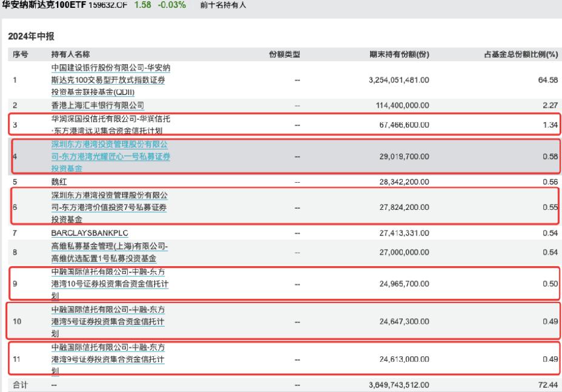Viewport: 562px width, 392px height.
Task: Click holder name 魏红
Action: (59, 181)
